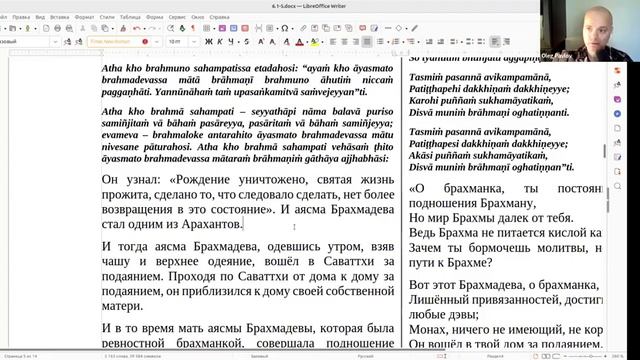The height and width of the screenshot is (360, 640).
Task: Click the Undo arrow icon
Action: [x=137, y=28]
